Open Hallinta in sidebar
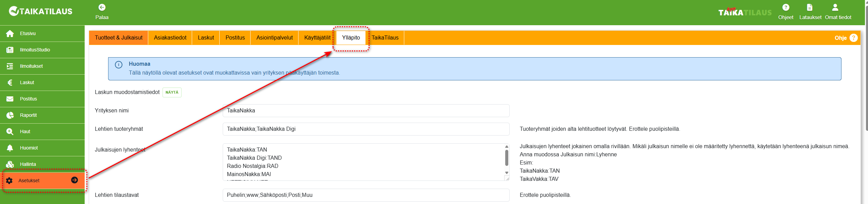This screenshot has width=868, height=204. 42,164
